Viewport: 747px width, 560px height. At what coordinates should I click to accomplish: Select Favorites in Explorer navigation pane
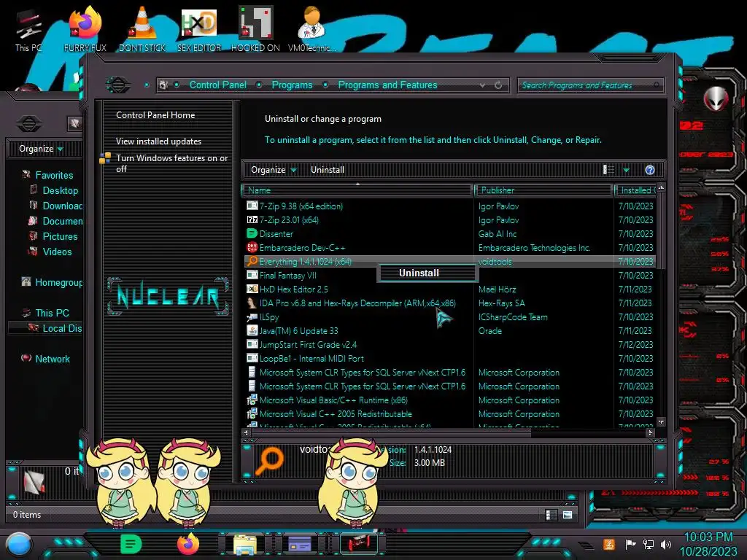54,175
